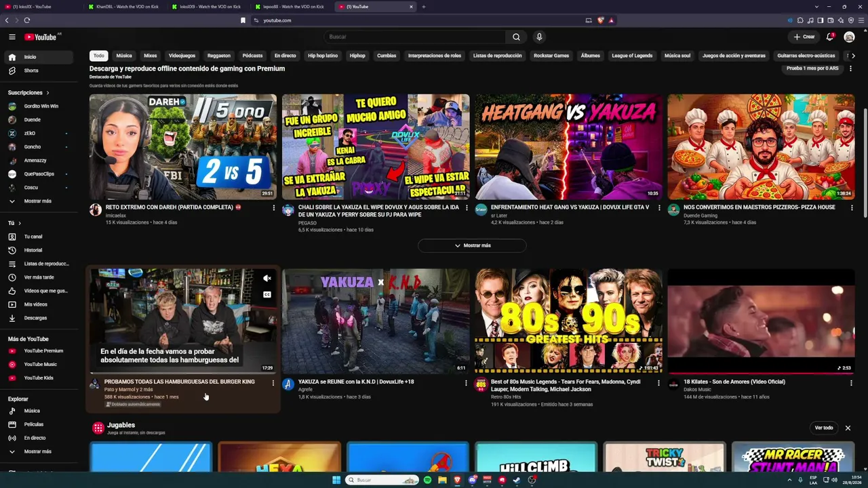The height and width of the screenshot is (488, 868).
Task: Toggle the browser sidebar panel
Action: tap(821, 20)
